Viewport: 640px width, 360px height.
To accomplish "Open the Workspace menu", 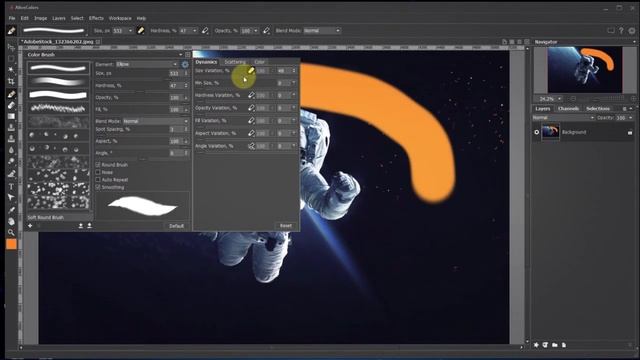I will point(120,18).
